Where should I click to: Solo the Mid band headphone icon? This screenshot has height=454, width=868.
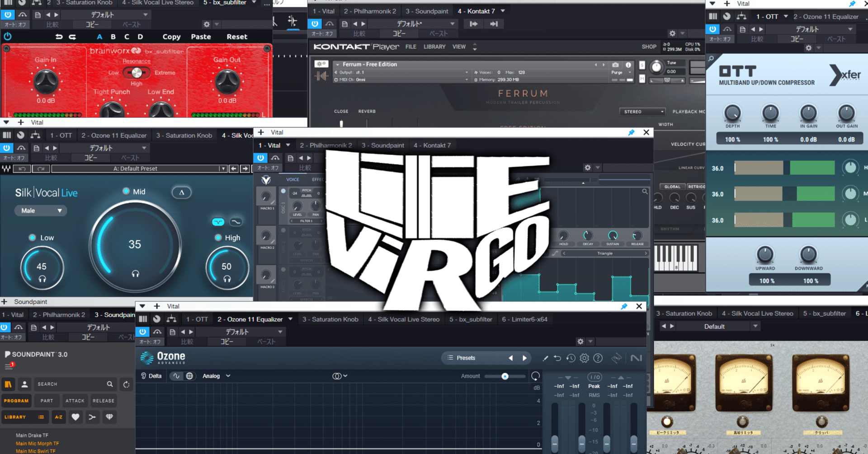[x=135, y=274]
